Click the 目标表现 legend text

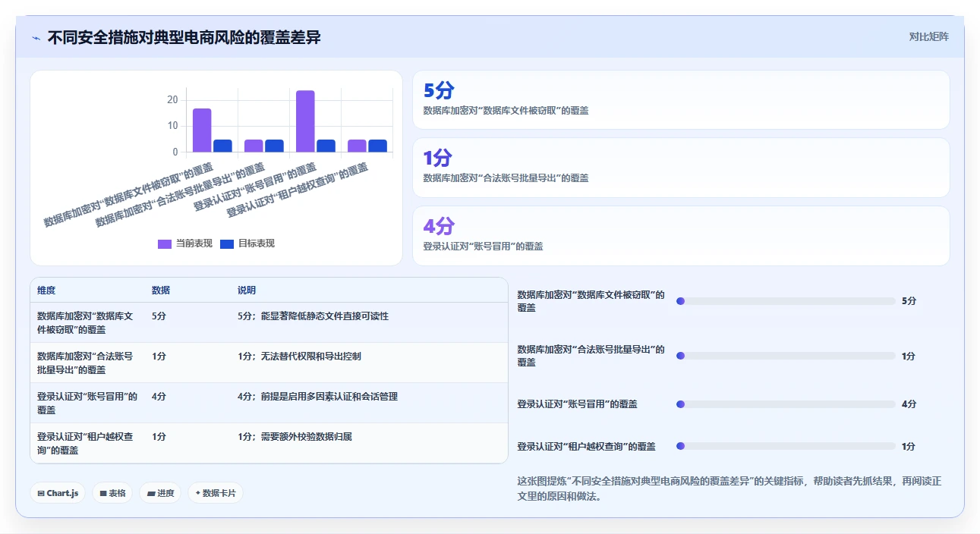(x=257, y=243)
